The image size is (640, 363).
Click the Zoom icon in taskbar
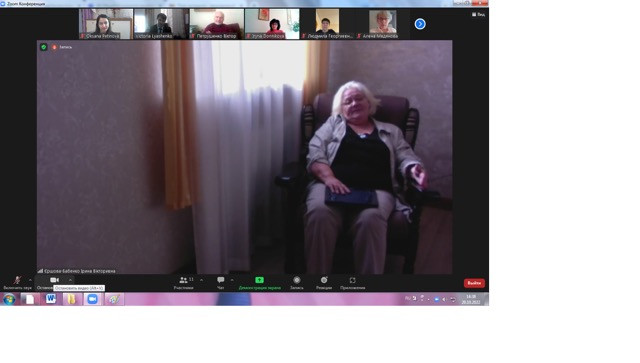(93, 299)
